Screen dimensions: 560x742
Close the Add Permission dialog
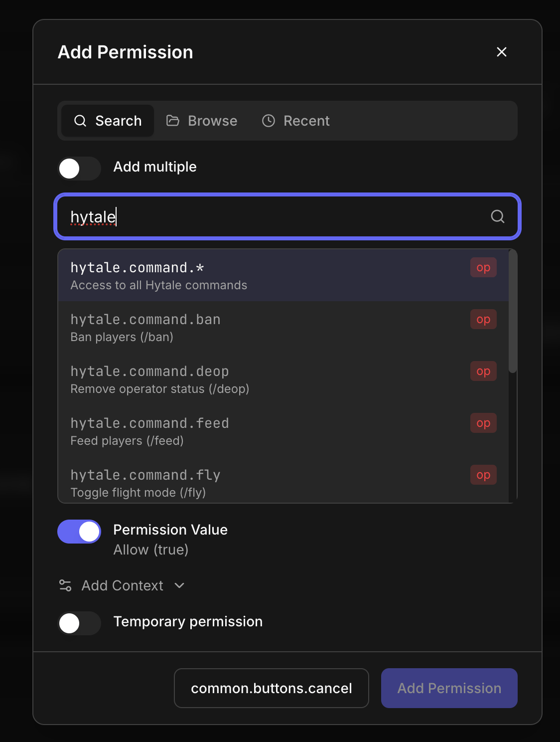(x=502, y=52)
